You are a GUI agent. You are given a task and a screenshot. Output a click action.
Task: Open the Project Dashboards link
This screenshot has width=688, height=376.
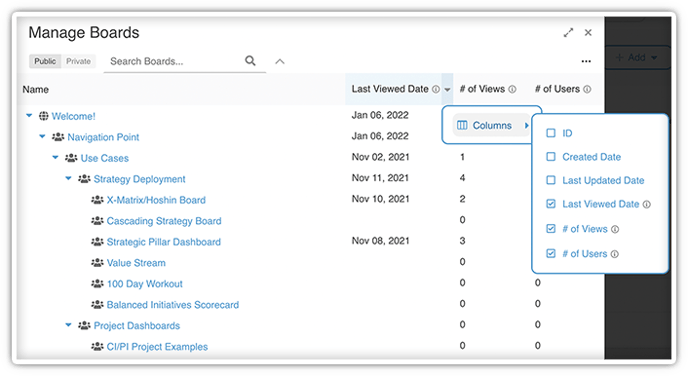pyautogui.click(x=136, y=326)
